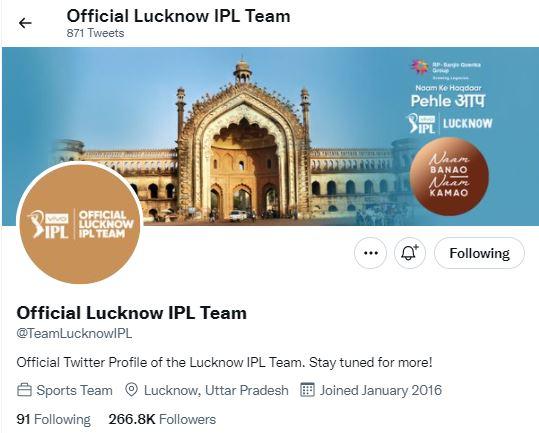Select the @TeamLucknowIPL handle text
Viewport: 539px width, 433px height.
coord(74,333)
